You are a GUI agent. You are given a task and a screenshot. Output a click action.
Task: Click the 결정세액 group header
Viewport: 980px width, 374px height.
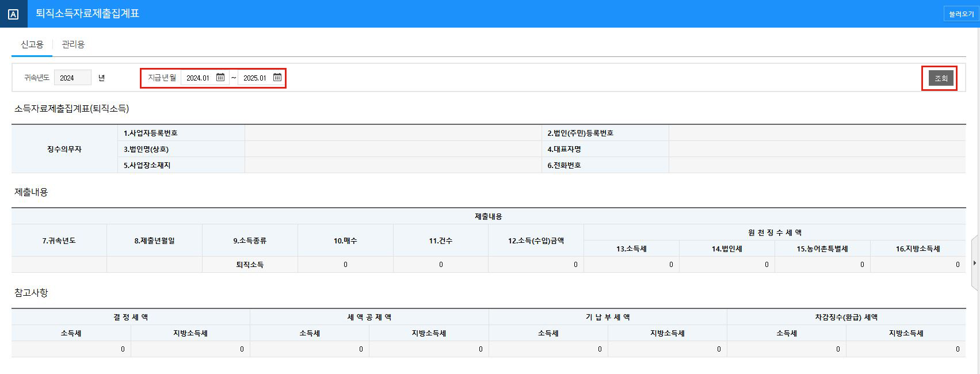tap(131, 317)
